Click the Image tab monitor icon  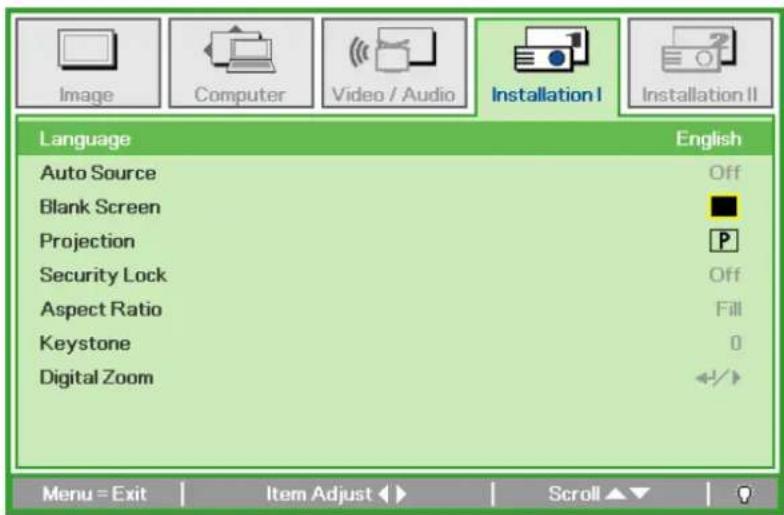click(x=88, y=49)
